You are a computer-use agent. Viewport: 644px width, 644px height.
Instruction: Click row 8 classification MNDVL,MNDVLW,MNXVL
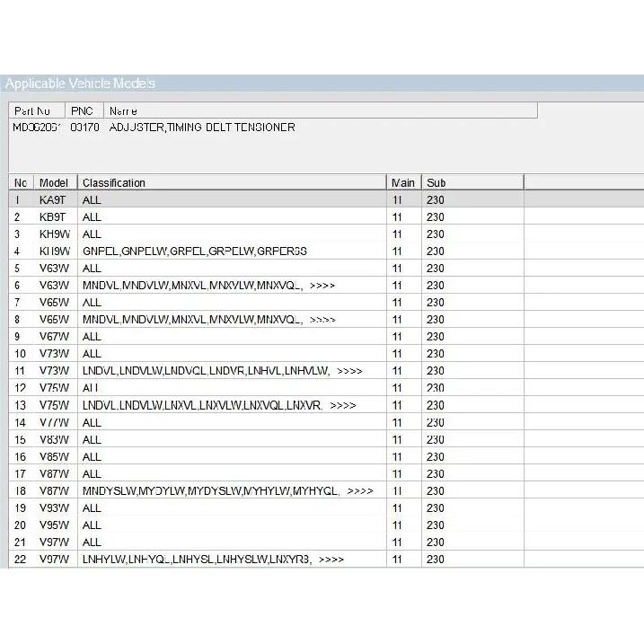(208, 320)
